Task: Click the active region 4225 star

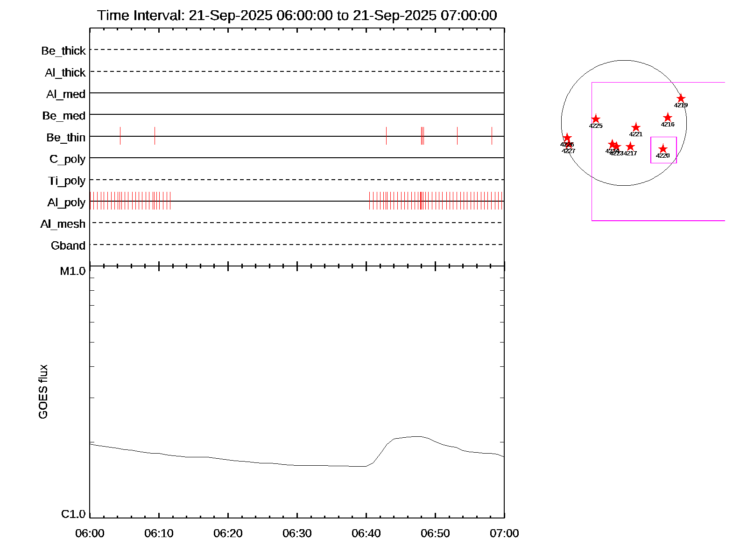Action: pos(596,119)
